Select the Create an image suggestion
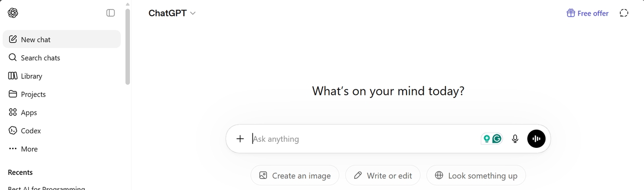The image size is (644, 190). [x=295, y=175]
